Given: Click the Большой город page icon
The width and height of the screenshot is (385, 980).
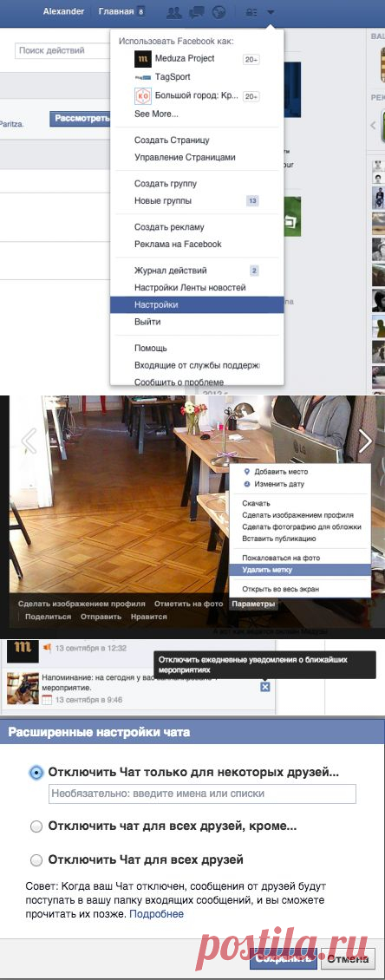Looking at the screenshot, I should [x=142, y=96].
